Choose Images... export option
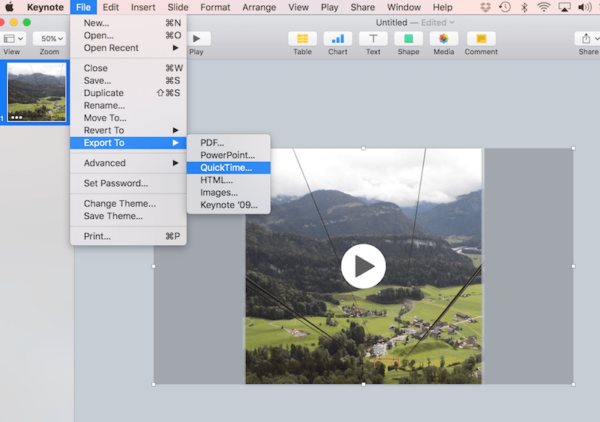The width and height of the screenshot is (600, 422). click(x=228, y=192)
